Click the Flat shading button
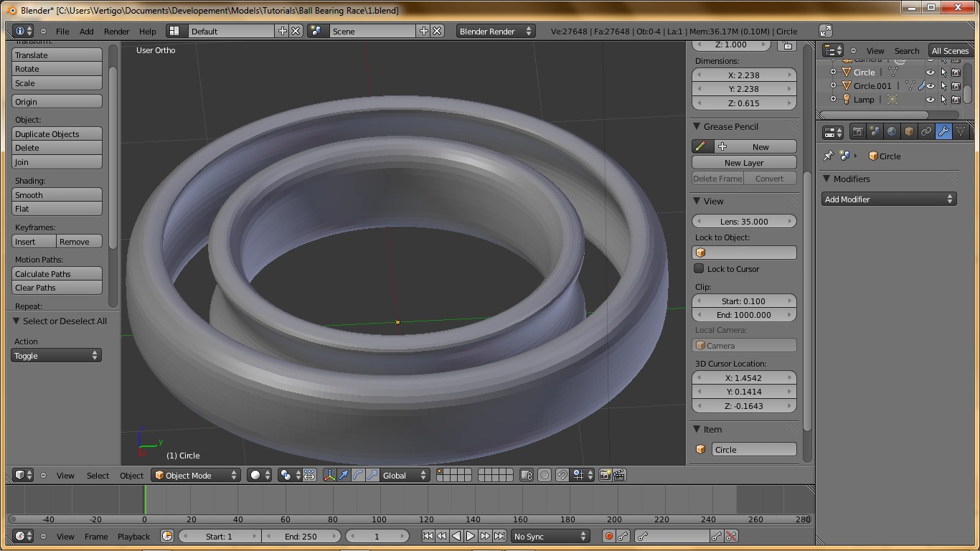980x551 pixels. [x=57, y=208]
